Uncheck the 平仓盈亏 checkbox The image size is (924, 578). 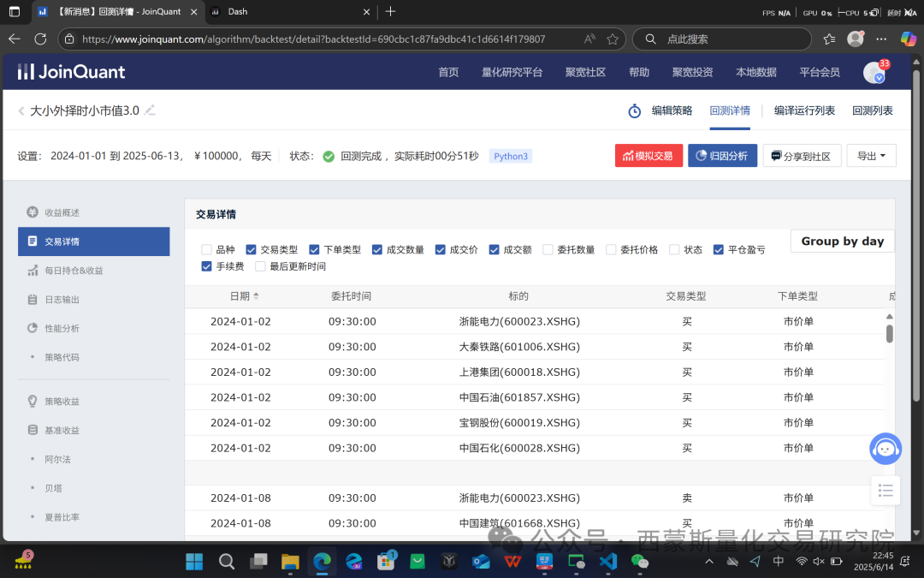719,249
